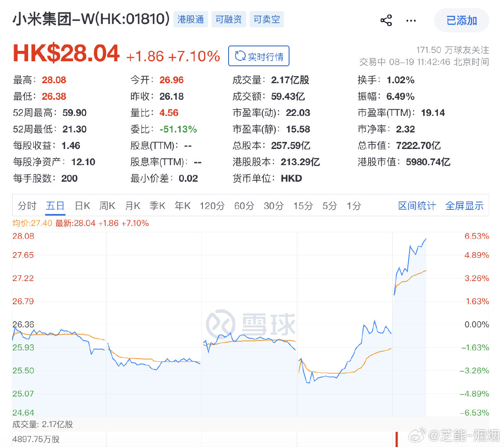
Task: Click the 市盈率(动) value 22.03
Action: point(298,113)
